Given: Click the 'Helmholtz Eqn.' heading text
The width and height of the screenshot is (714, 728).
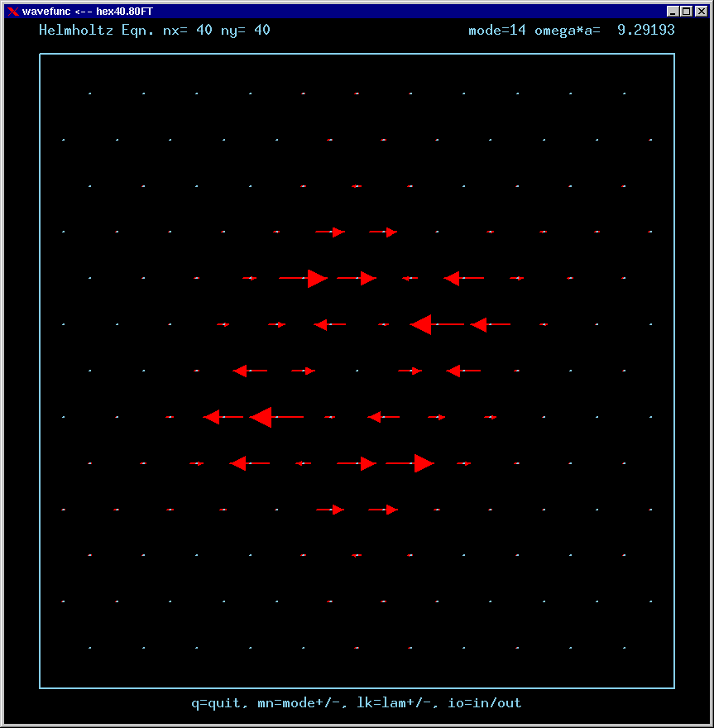Looking at the screenshot, I should pos(96,30).
